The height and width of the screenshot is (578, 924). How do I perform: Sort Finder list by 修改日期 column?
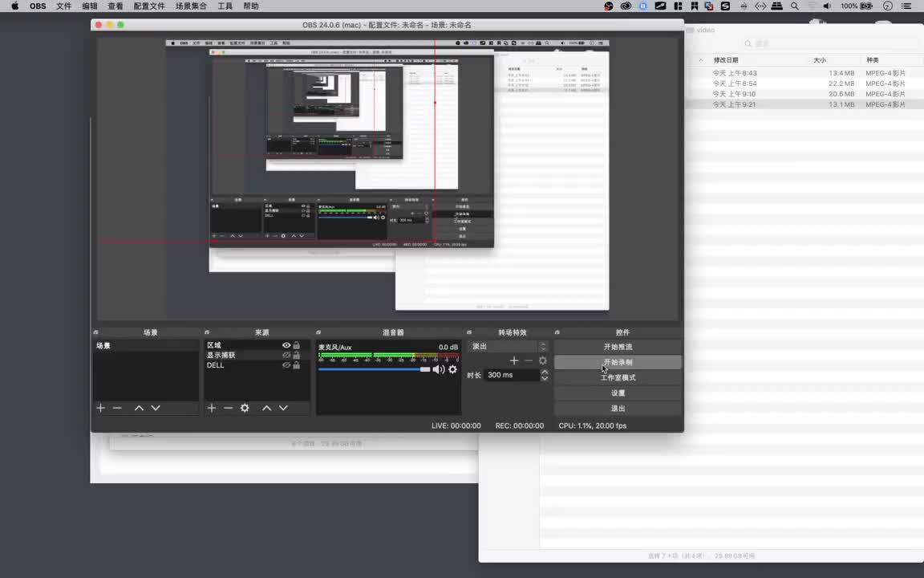pyautogui.click(x=725, y=60)
